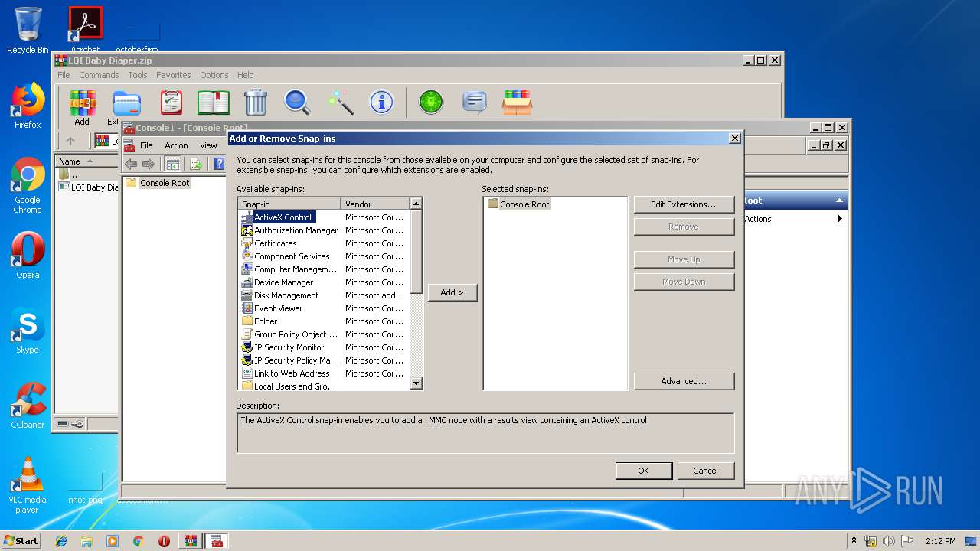Screen dimensions: 980x551
Task: Open the Help menu in WinRAR
Action: coord(245,75)
